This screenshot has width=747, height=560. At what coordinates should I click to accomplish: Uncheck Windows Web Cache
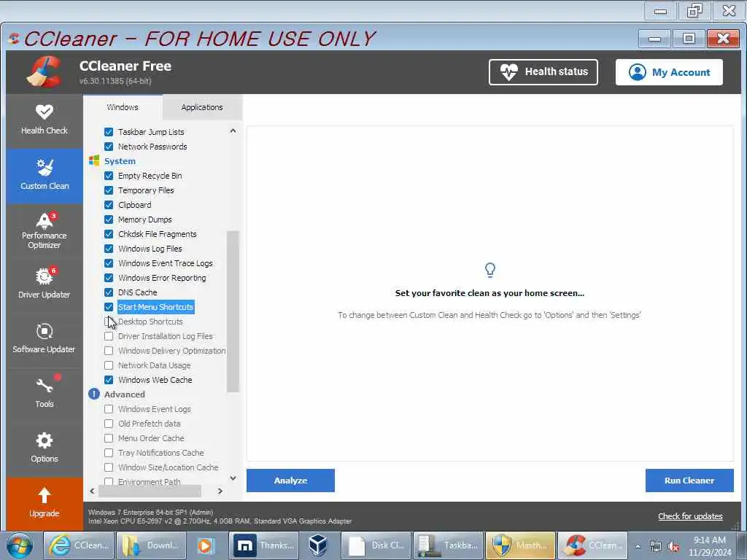[109, 380]
